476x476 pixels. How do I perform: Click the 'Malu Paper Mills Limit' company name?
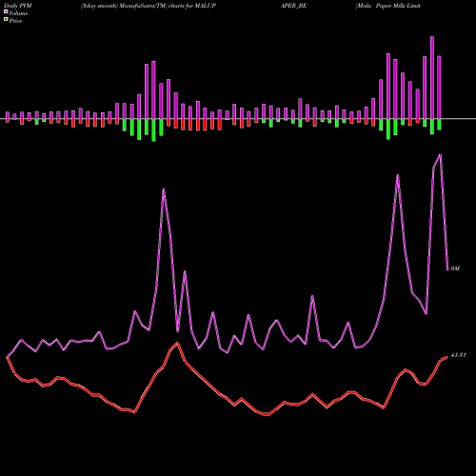coord(388,6)
